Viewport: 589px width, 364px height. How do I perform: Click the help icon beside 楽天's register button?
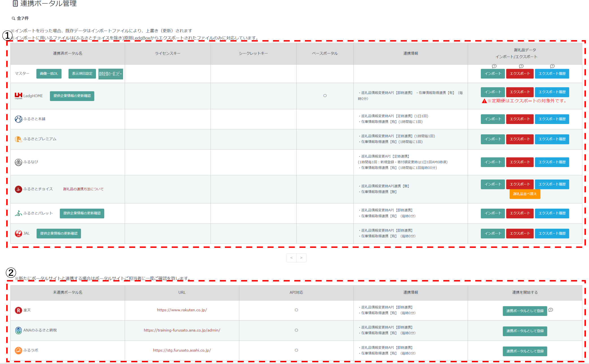click(x=551, y=310)
